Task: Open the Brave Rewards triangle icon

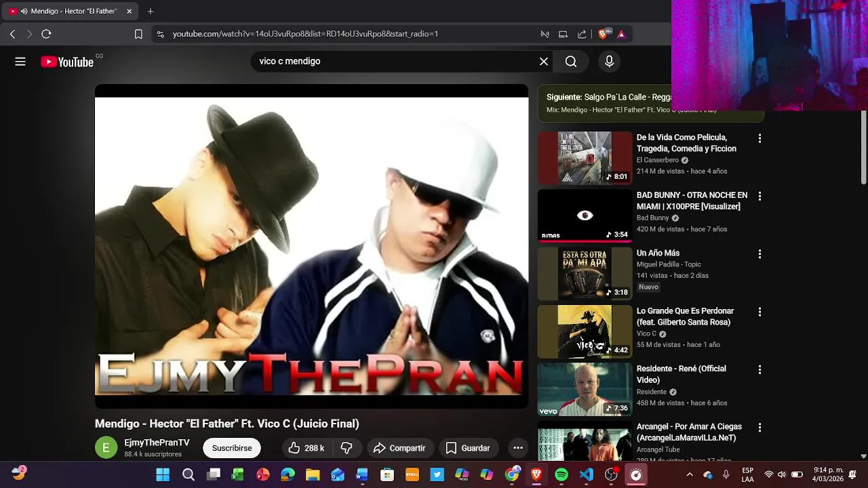Action: tap(621, 34)
